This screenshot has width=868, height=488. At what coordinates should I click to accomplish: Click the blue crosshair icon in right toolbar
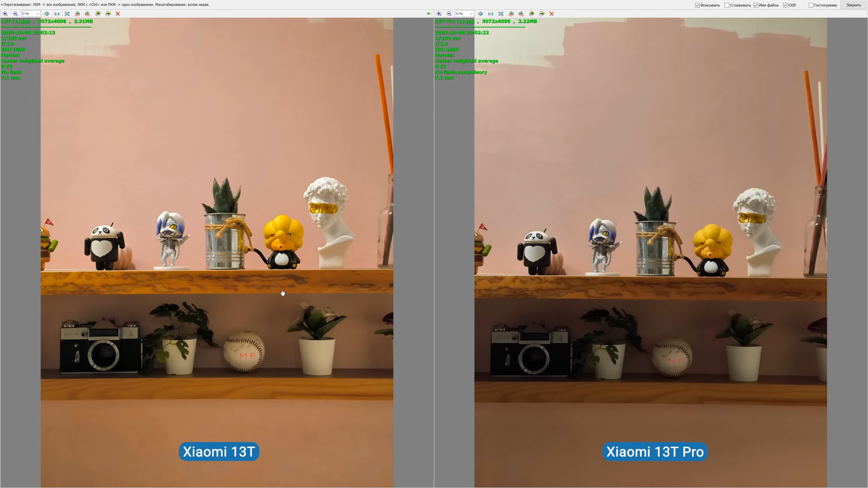coord(481,14)
